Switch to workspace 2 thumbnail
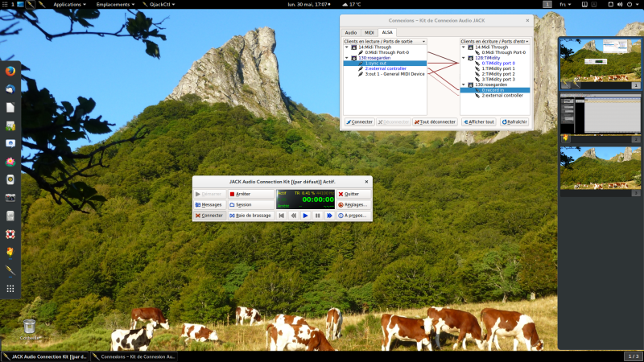 click(x=600, y=118)
